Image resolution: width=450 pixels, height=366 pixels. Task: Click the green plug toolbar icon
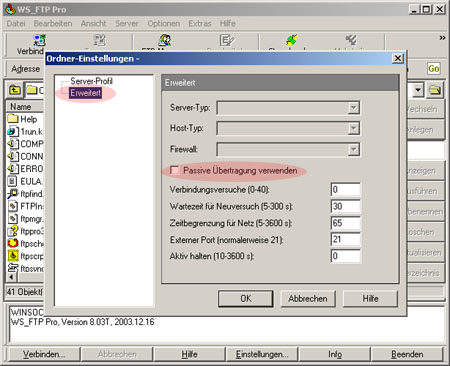tap(292, 40)
